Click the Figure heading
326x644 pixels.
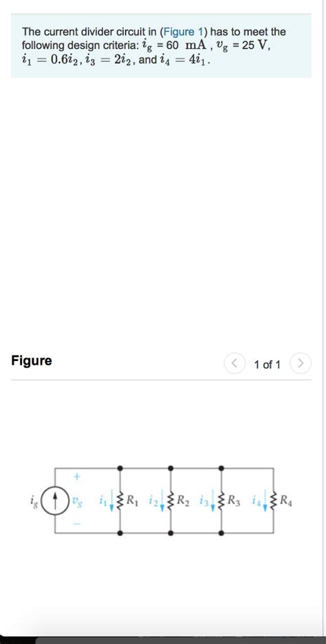[32, 361]
